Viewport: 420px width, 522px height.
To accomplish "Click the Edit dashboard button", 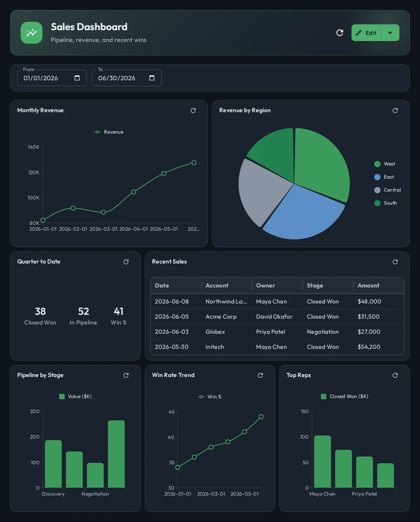I will (x=366, y=33).
